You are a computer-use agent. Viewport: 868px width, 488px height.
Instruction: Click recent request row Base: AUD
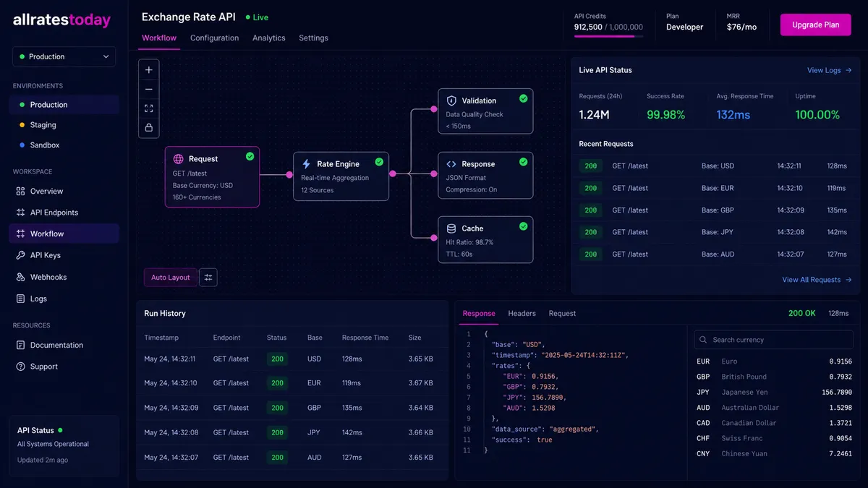716,254
